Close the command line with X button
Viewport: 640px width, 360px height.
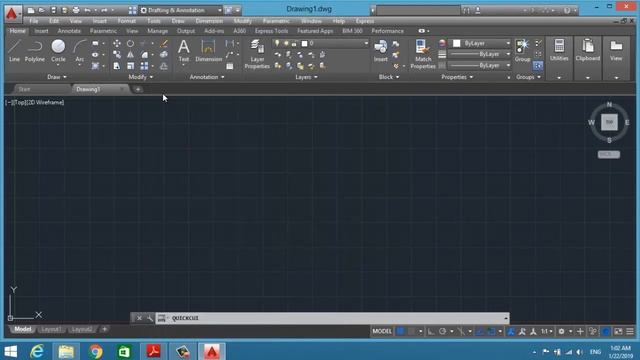pyautogui.click(x=139, y=318)
